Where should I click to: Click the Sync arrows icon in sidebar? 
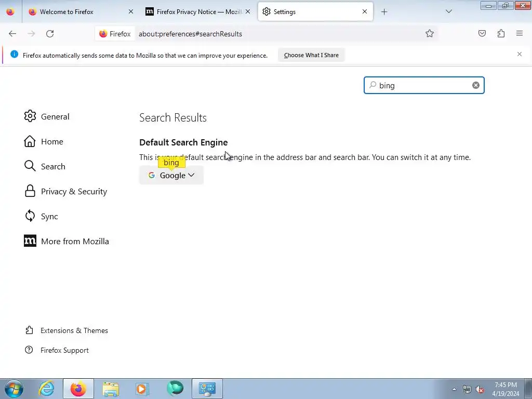click(30, 216)
